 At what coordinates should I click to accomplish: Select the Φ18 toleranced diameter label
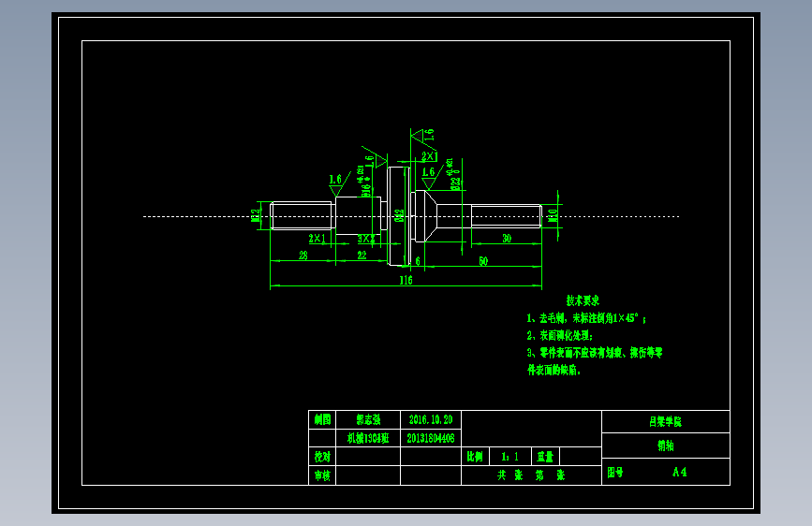coord(364,182)
